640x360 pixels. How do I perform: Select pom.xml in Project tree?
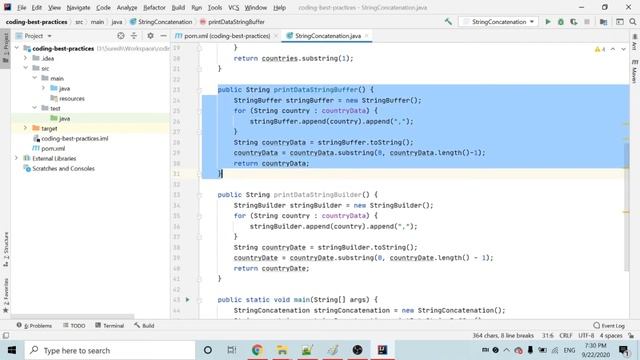click(49, 149)
